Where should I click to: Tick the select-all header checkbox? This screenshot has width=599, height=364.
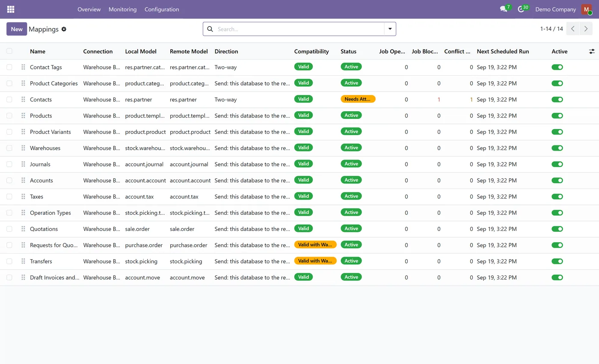pyautogui.click(x=9, y=51)
